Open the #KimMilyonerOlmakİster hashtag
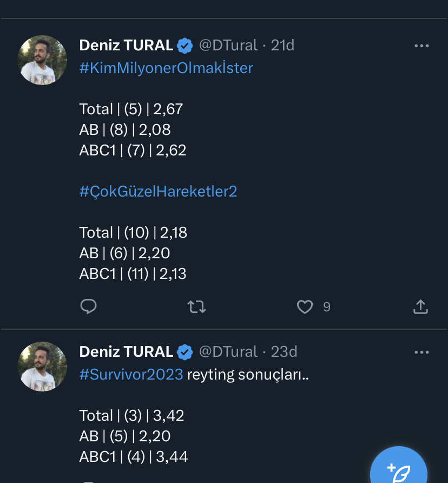Screen dimensions: 448x483 pos(166,68)
